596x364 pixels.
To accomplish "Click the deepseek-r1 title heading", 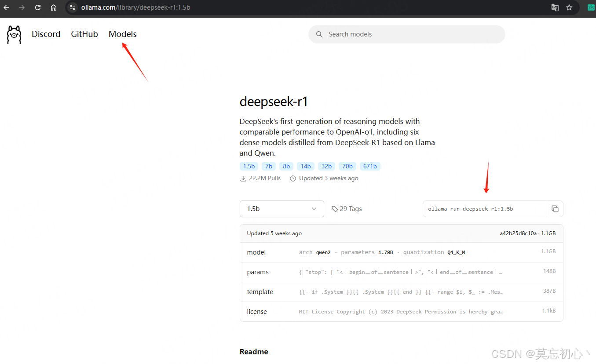I will [x=274, y=102].
